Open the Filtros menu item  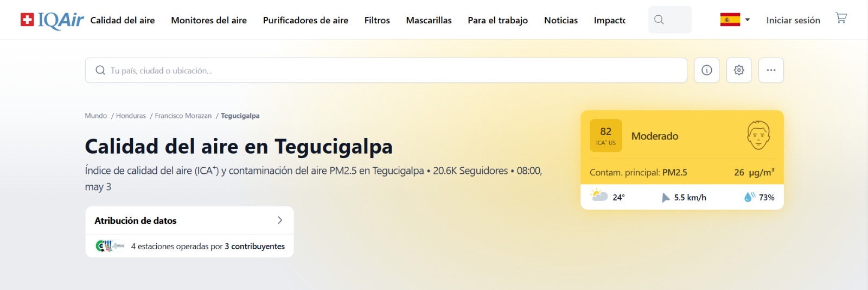pyautogui.click(x=377, y=20)
